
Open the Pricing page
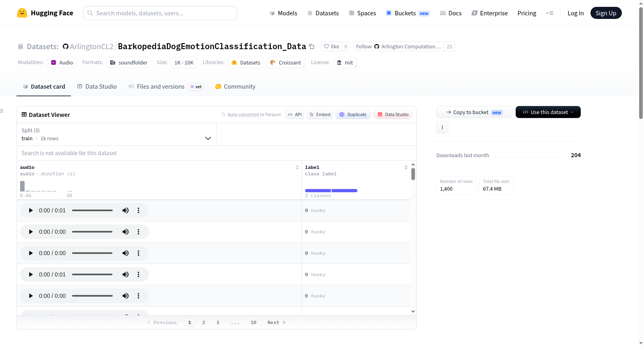[527, 13]
